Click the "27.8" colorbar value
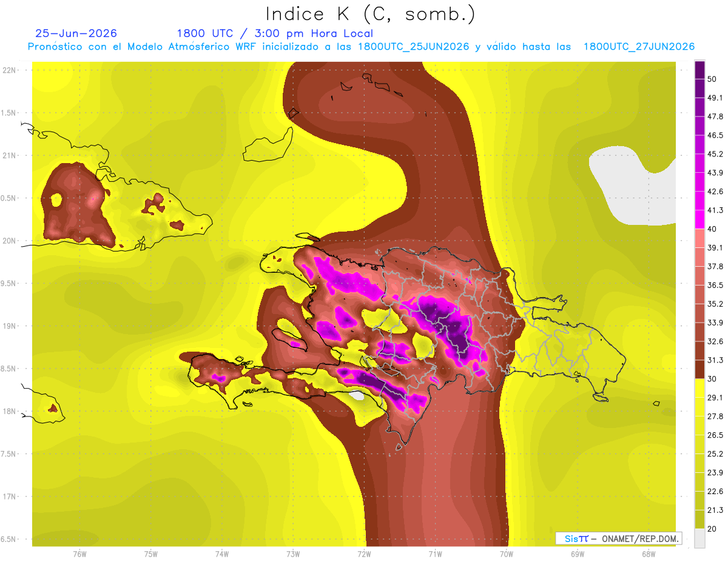 [x=715, y=416]
